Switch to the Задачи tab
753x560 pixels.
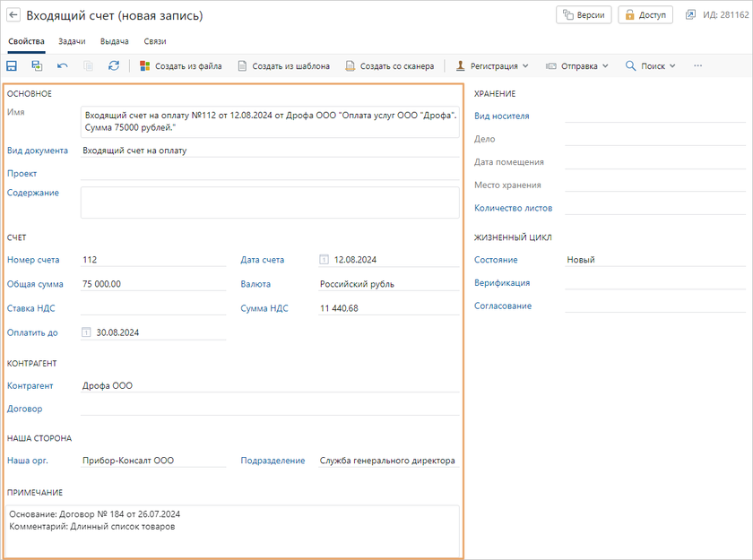(x=72, y=41)
